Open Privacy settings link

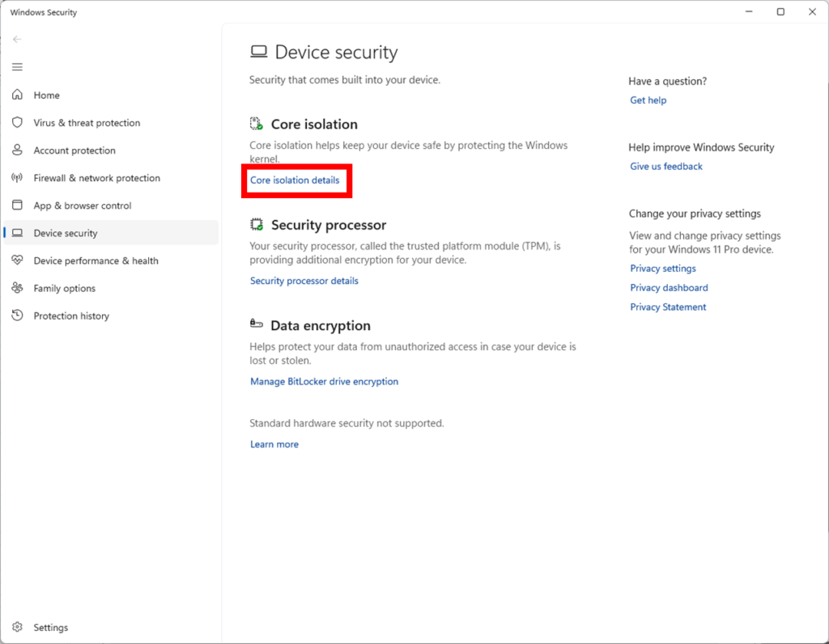(x=663, y=269)
